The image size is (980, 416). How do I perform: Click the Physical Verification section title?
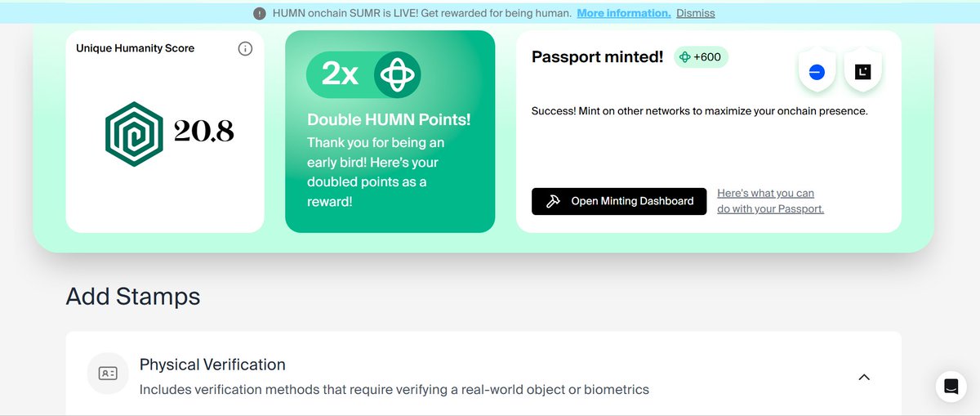point(212,365)
